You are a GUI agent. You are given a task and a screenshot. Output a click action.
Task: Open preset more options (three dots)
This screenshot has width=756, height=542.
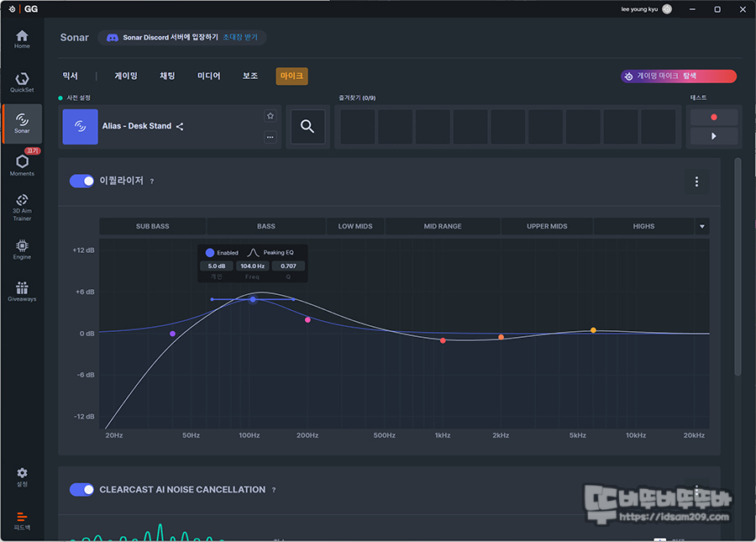[270, 137]
